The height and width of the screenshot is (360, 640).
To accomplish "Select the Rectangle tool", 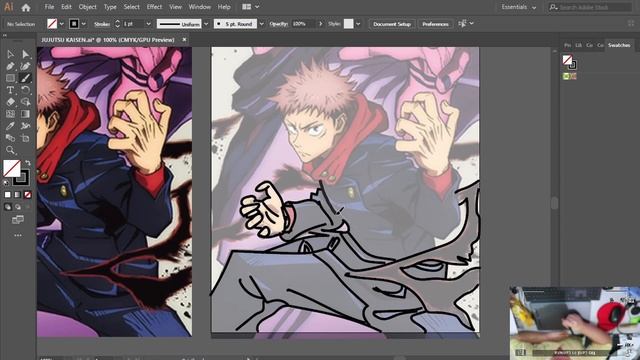I will click(x=10, y=78).
